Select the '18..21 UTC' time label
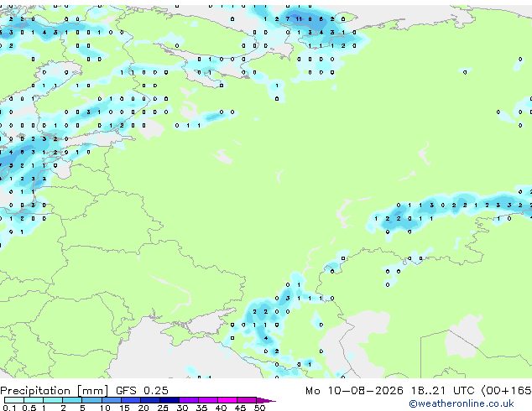This screenshot has height=411, width=532. click(442, 391)
